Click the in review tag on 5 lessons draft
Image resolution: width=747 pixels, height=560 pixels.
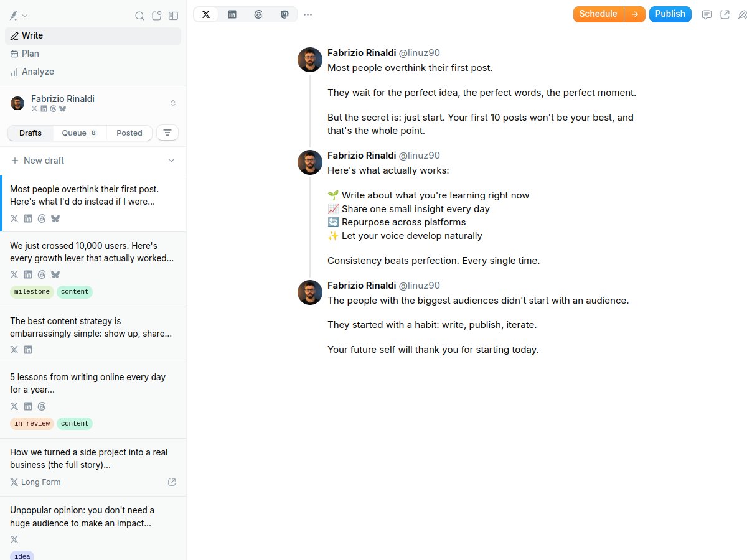tap(32, 424)
